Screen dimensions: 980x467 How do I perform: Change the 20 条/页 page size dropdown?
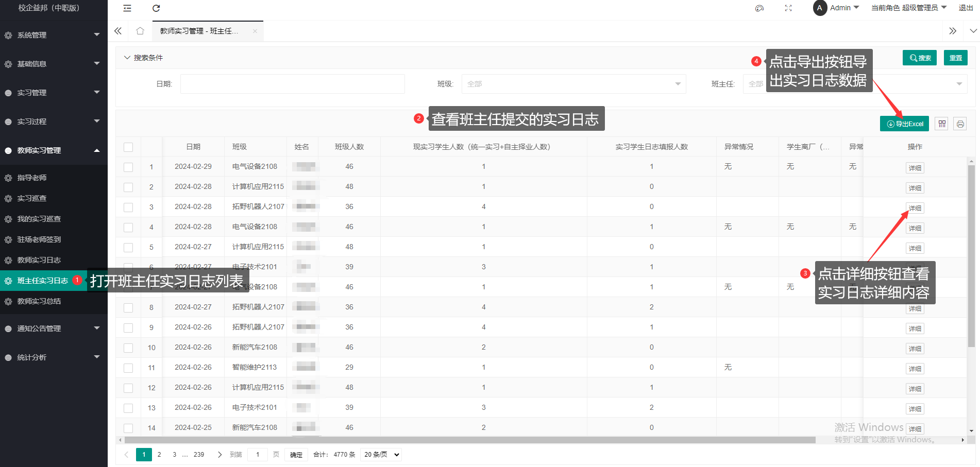pos(381,455)
